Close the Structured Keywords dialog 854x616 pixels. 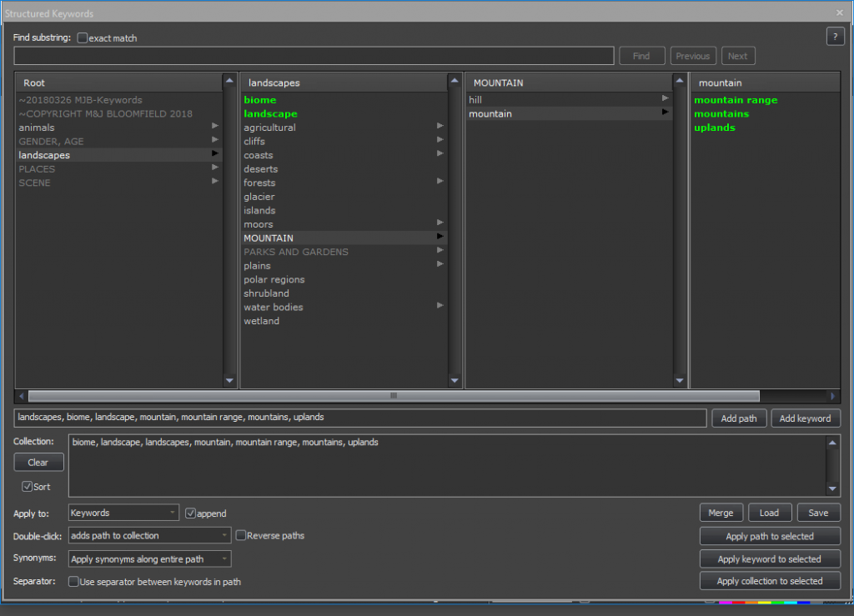(839, 13)
